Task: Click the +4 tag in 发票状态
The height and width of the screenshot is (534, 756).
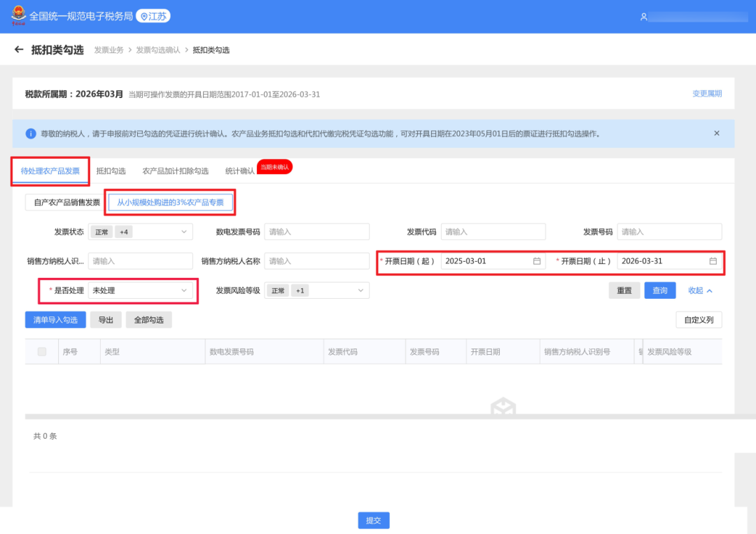Action: pyautogui.click(x=124, y=232)
